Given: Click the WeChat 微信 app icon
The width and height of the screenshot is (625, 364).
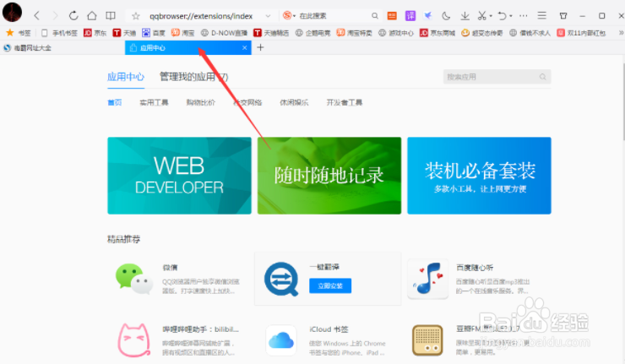Looking at the screenshot, I should [x=134, y=279].
